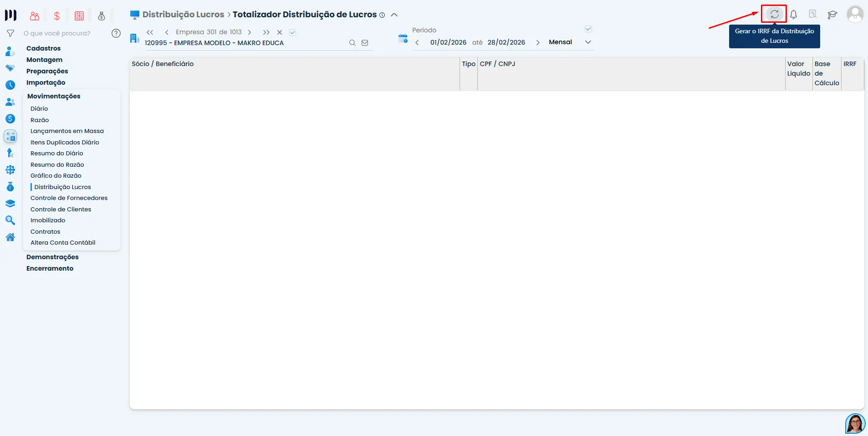Go to previous company arrow
The height and width of the screenshot is (436, 868).
pyautogui.click(x=167, y=32)
